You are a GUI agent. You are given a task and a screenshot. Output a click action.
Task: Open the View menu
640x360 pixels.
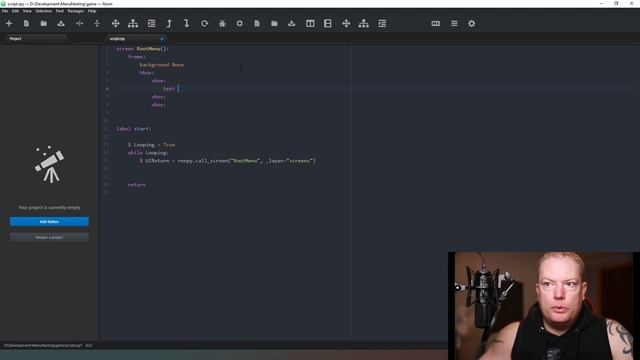(27, 11)
